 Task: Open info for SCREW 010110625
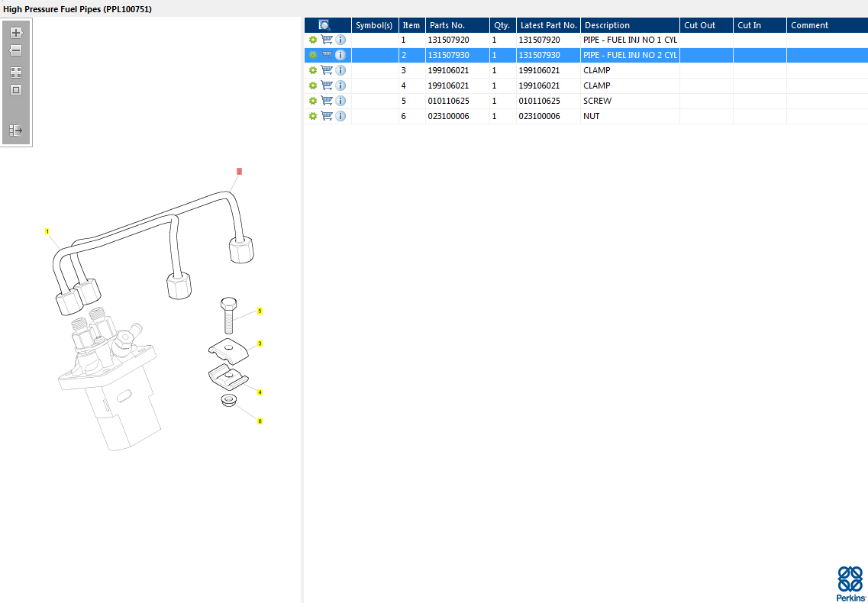coord(340,101)
